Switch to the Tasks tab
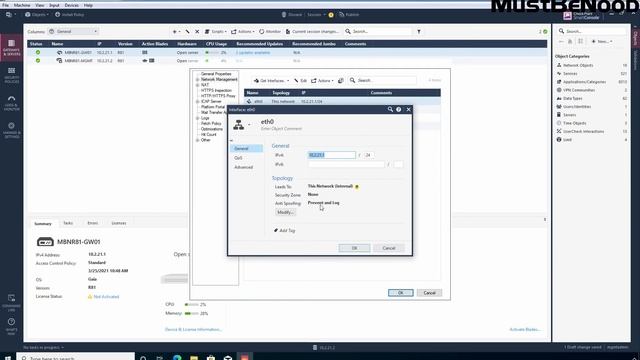Screen dimensions: 640x360 click(x=68, y=223)
